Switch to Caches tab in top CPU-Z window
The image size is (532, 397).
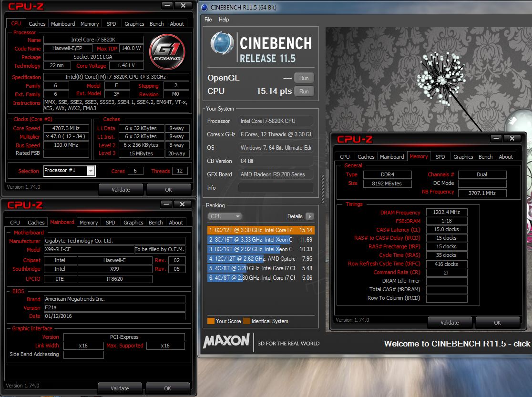tap(37, 24)
